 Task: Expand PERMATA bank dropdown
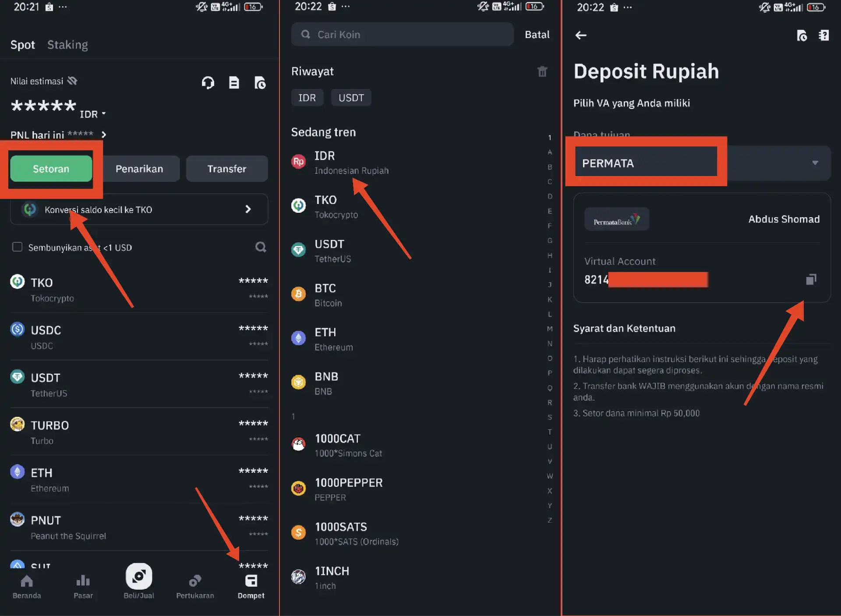pos(702,163)
